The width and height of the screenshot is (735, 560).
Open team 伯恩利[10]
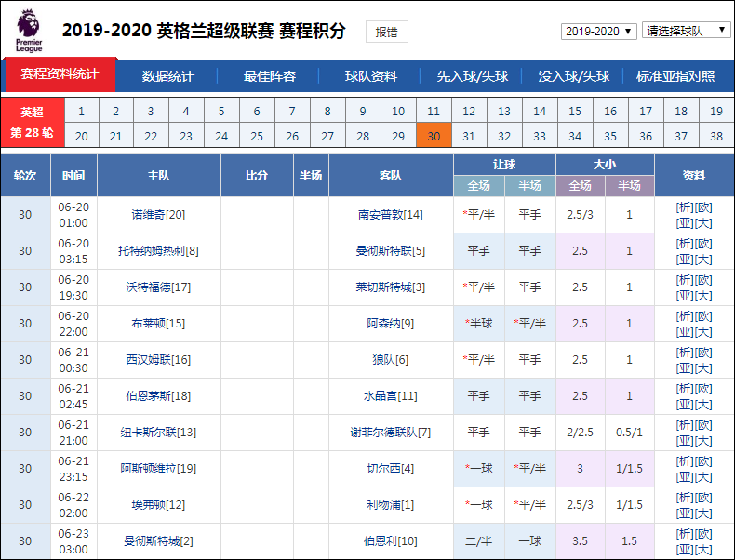tap(391, 540)
